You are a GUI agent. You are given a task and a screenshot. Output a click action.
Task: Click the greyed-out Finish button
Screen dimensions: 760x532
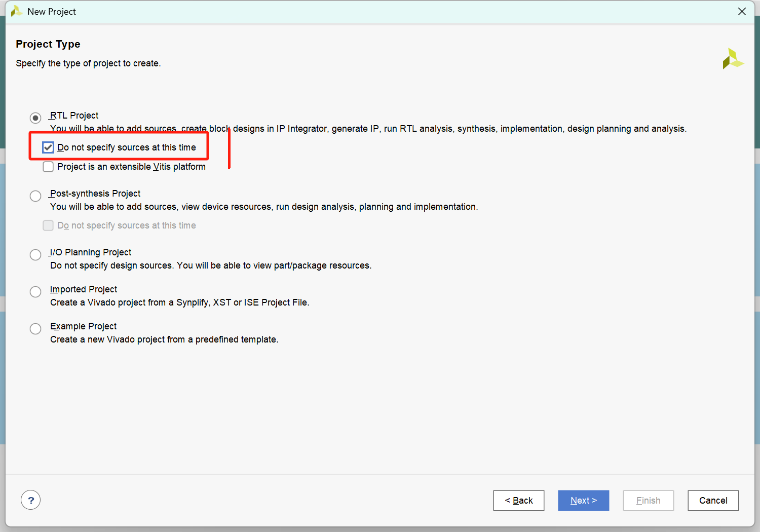coord(649,501)
